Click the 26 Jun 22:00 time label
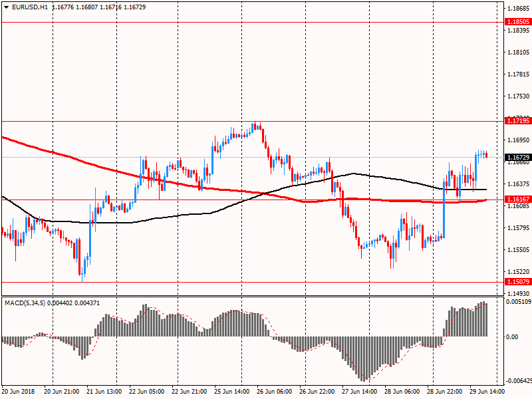 [x=317, y=391]
